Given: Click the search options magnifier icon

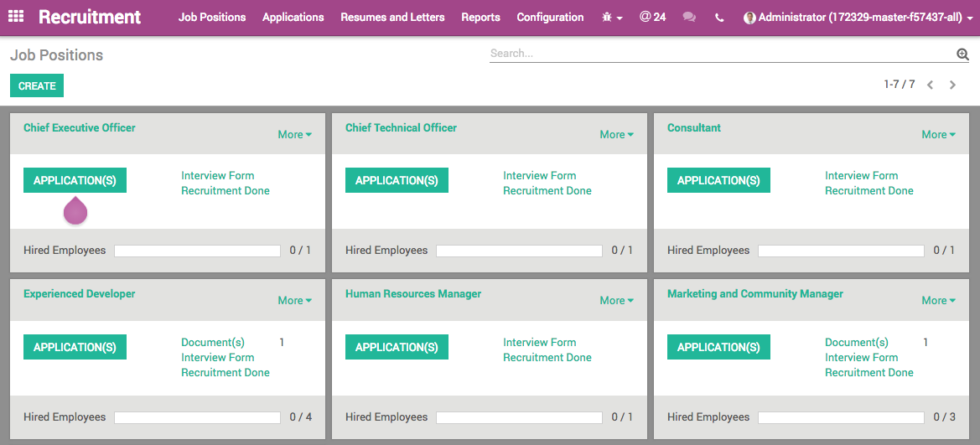Looking at the screenshot, I should [x=962, y=54].
